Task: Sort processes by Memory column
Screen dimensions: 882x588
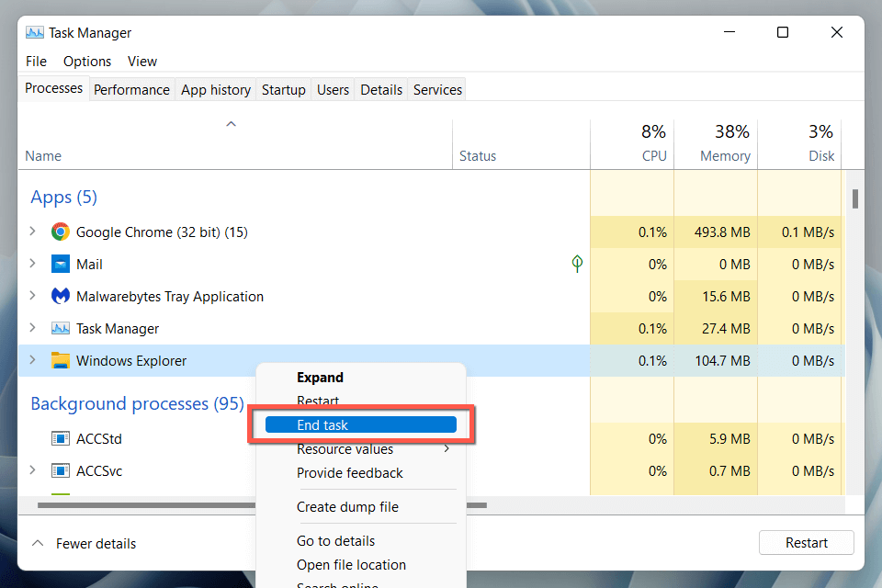Action: [x=724, y=155]
